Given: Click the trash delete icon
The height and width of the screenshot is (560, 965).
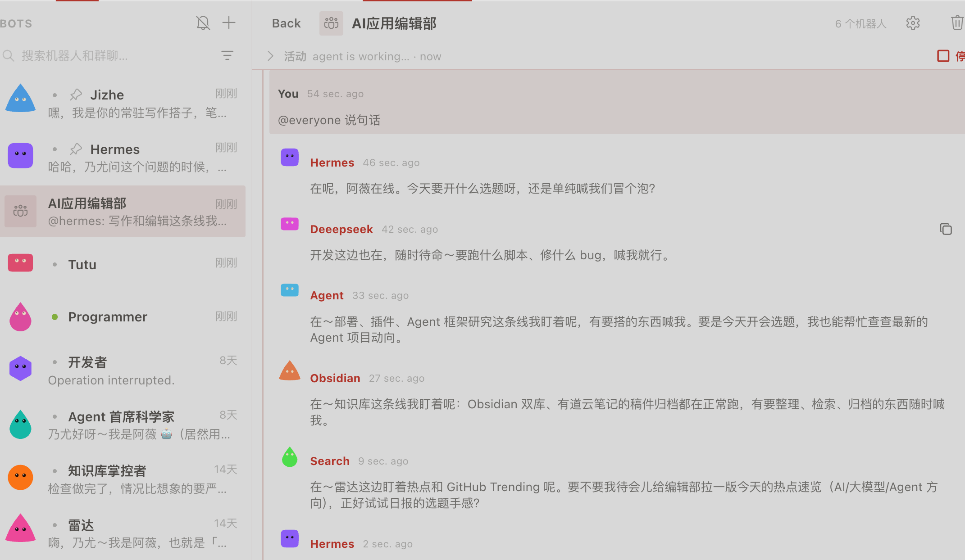Looking at the screenshot, I should pyautogui.click(x=957, y=23).
